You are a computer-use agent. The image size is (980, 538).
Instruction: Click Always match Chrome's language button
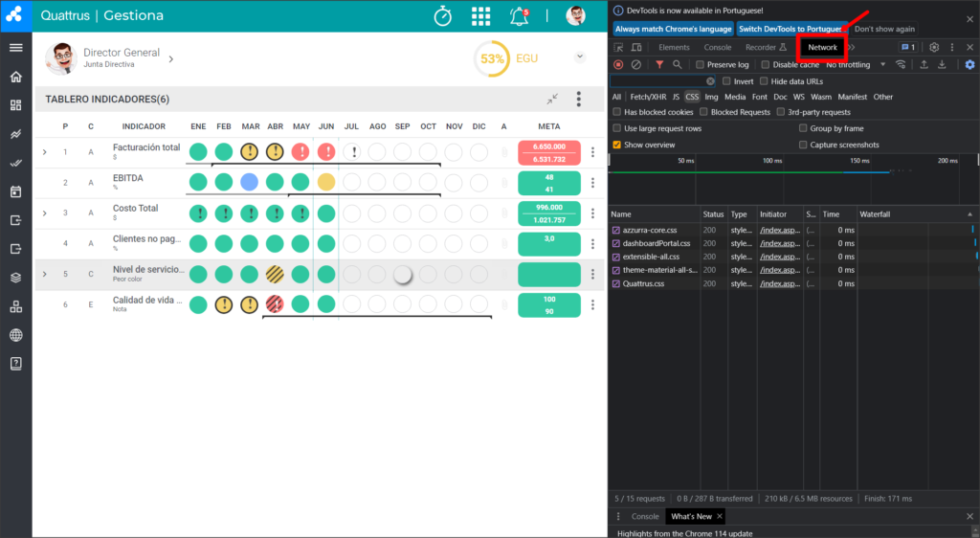point(673,29)
